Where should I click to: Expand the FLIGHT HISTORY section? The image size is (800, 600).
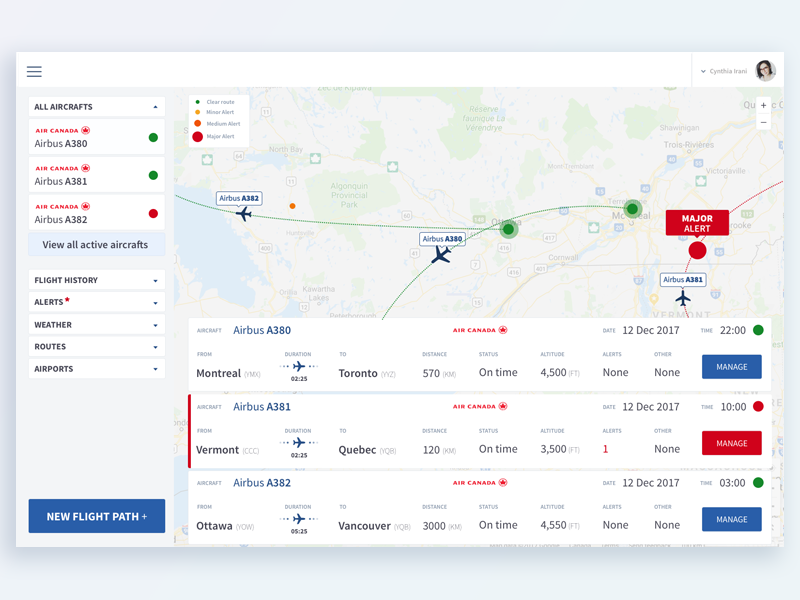[96, 280]
